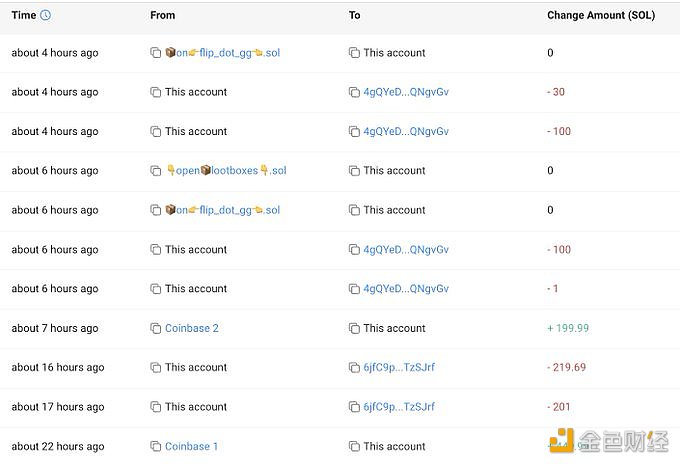680x464 pixels.
Task: Open the Coinbase 2 account link
Action: 192,328
